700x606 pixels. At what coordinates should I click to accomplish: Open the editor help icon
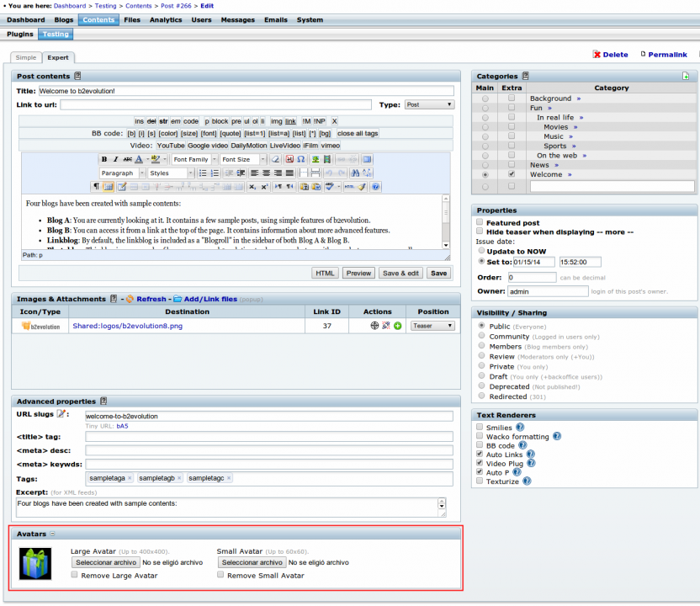(375, 187)
